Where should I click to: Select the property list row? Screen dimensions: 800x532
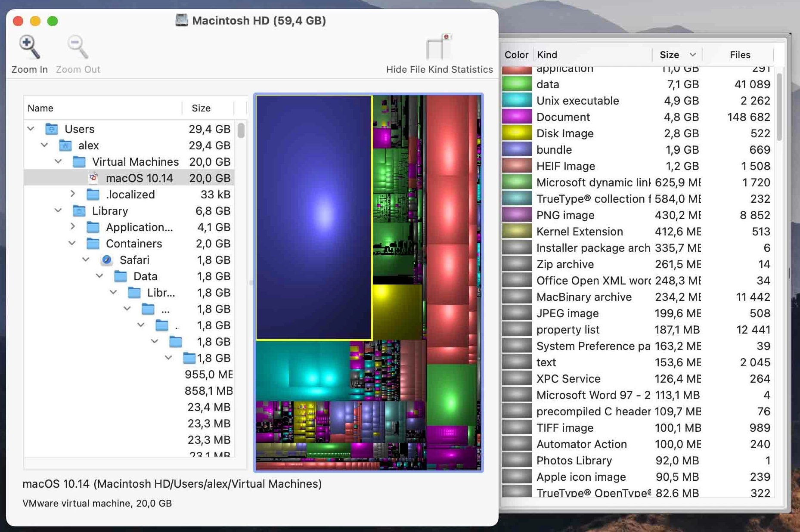coord(638,330)
